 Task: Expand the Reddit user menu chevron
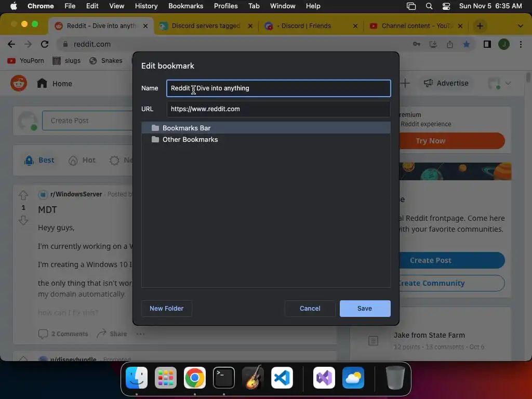(x=508, y=83)
